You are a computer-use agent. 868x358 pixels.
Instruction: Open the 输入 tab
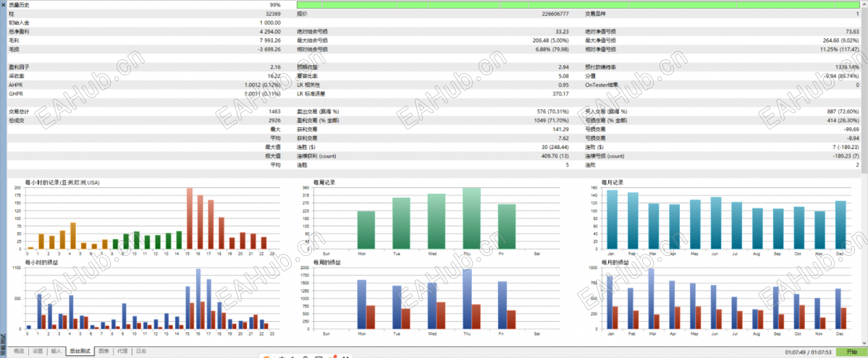point(56,351)
